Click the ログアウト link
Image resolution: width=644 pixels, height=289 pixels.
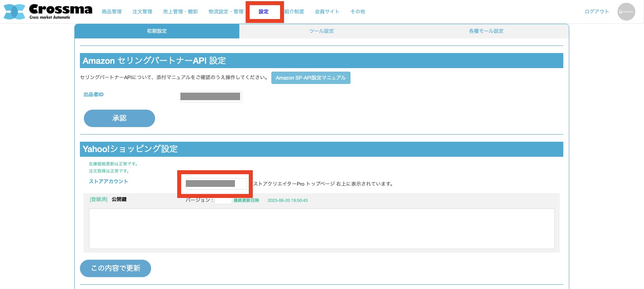point(597,11)
